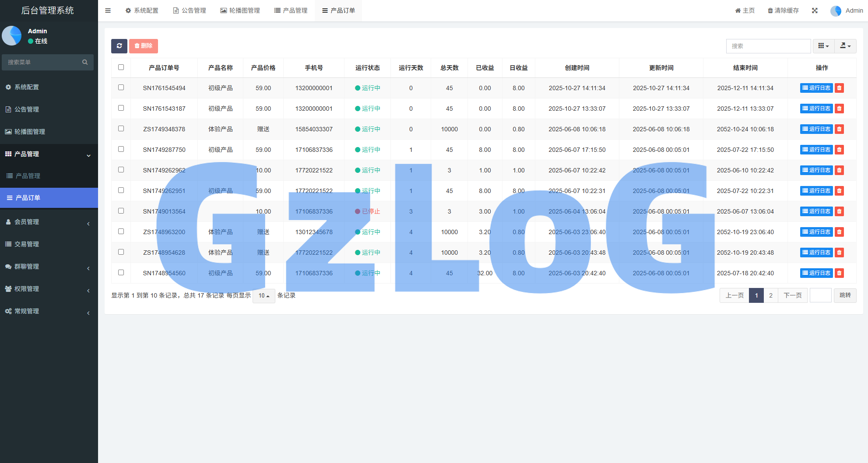Toggle the sidebar hamburger menu icon
The height and width of the screenshot is (463, 868).
pyautogui.click(x=108, y=11)
